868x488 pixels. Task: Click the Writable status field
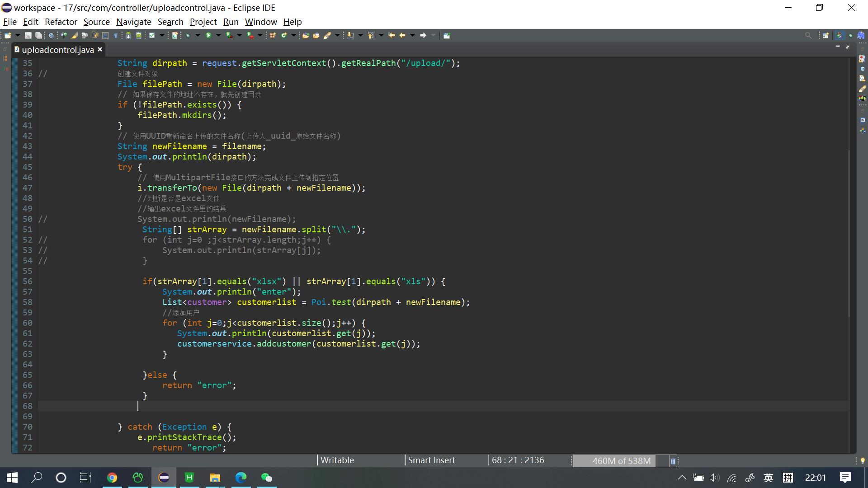click(x=337, y=460)
